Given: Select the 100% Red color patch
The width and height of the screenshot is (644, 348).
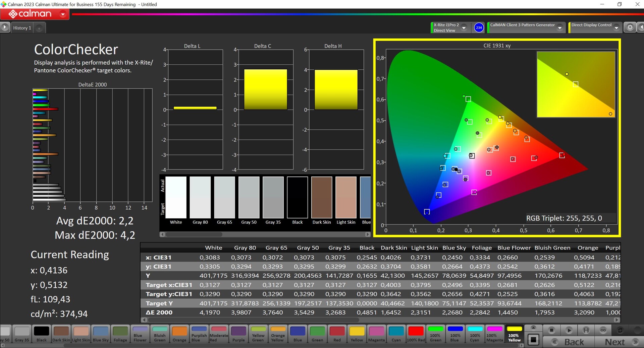Looking at the screenshot, I should click(416, 334).
